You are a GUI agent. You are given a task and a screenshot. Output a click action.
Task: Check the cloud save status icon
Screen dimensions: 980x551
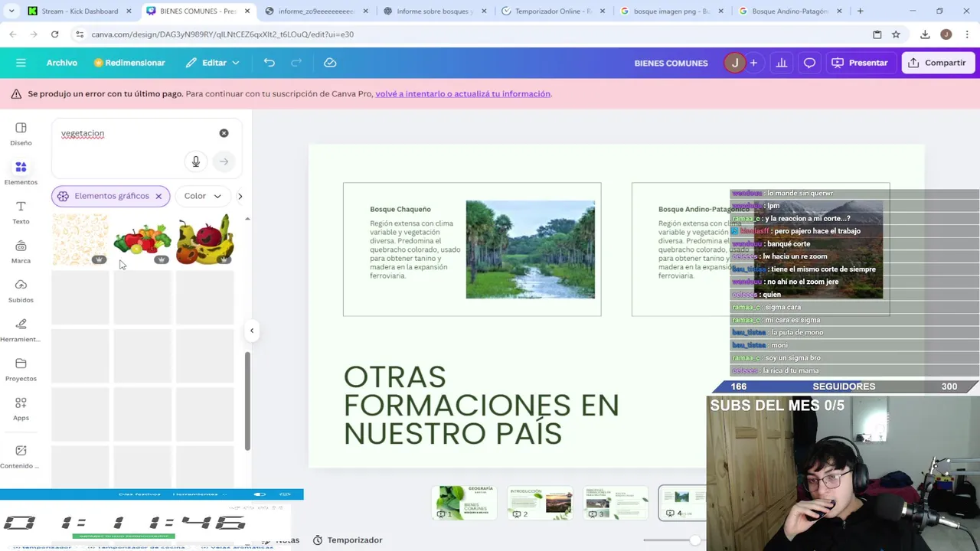pos(330,63)
